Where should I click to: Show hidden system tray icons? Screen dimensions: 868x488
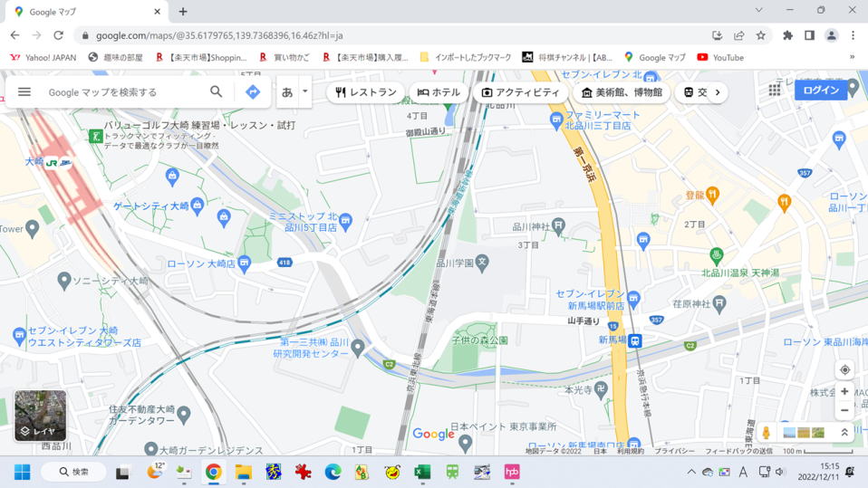(x=691, y=472)
